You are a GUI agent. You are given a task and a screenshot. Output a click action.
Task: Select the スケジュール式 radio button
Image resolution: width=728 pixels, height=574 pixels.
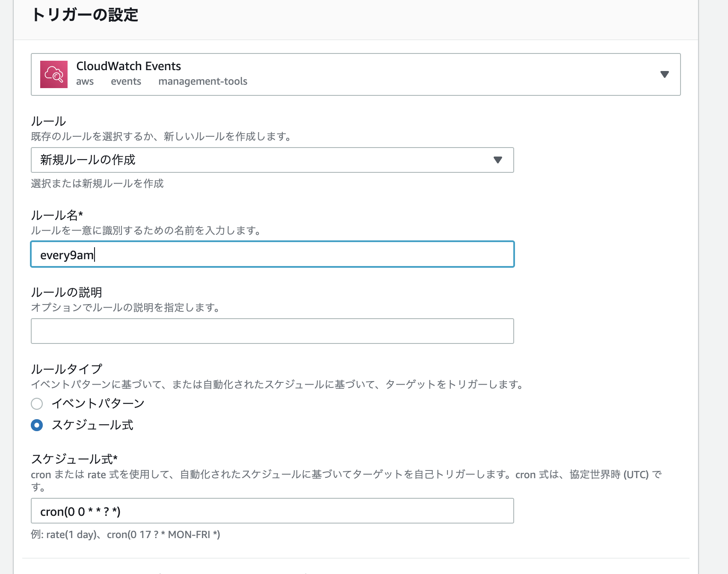[x=37, y=425]
